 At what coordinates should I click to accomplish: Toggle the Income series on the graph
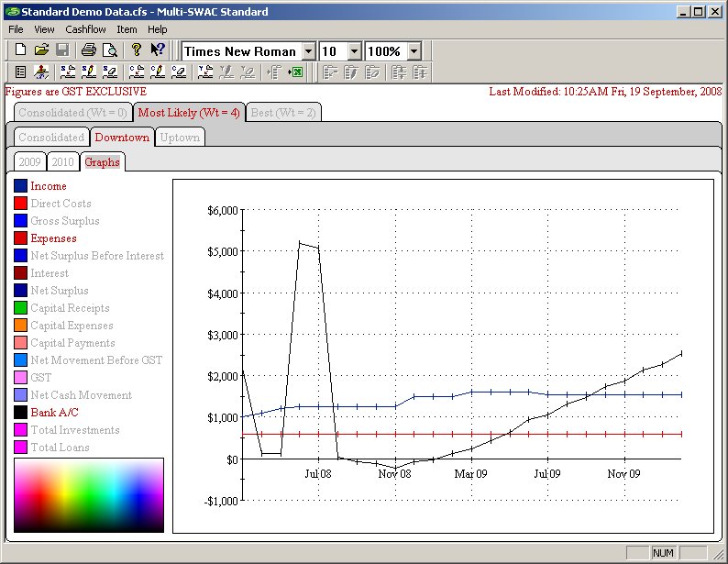point(49,186)
